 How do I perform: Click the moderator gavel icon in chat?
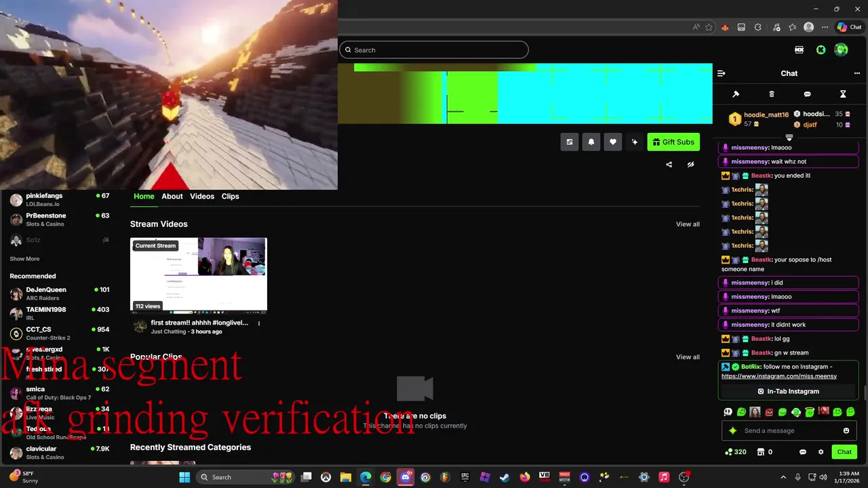click(x=736, y=94)
